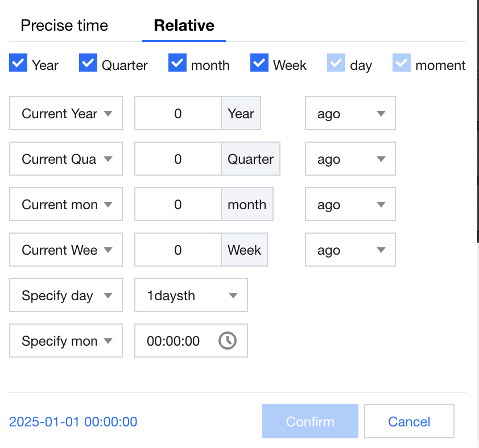Click the moment checkbox
This screenshot has width=479, height=448.
click(x=402, y=63)
